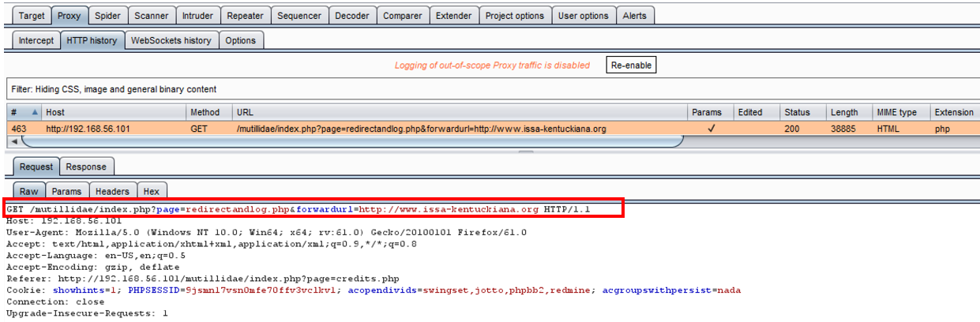Select the Raw view tab
Image resolution: width=980 pixels, height=322 pixels.
(x=28, y=191)
